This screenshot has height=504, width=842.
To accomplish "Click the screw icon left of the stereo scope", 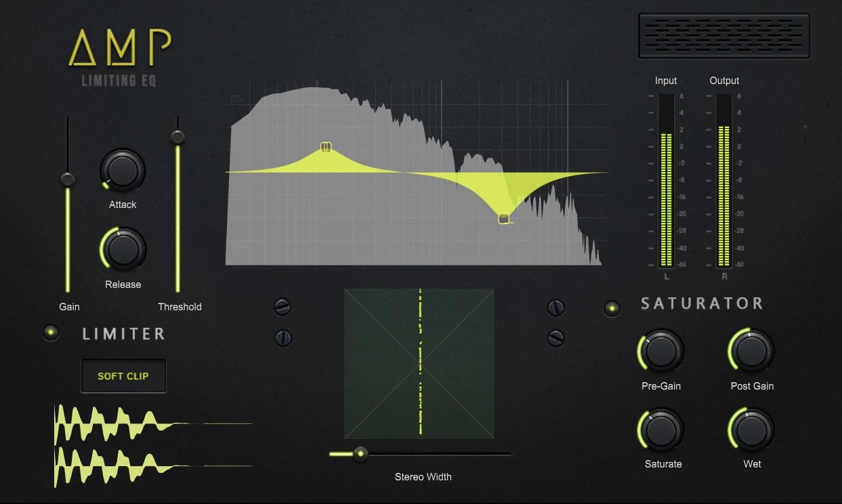I will click(x=283, y=307).
